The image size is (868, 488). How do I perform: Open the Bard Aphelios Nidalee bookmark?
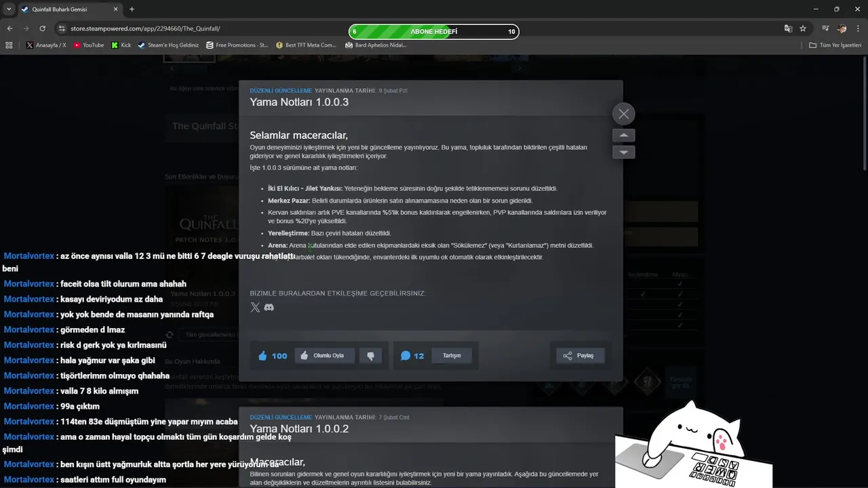[x=376, y=45]
